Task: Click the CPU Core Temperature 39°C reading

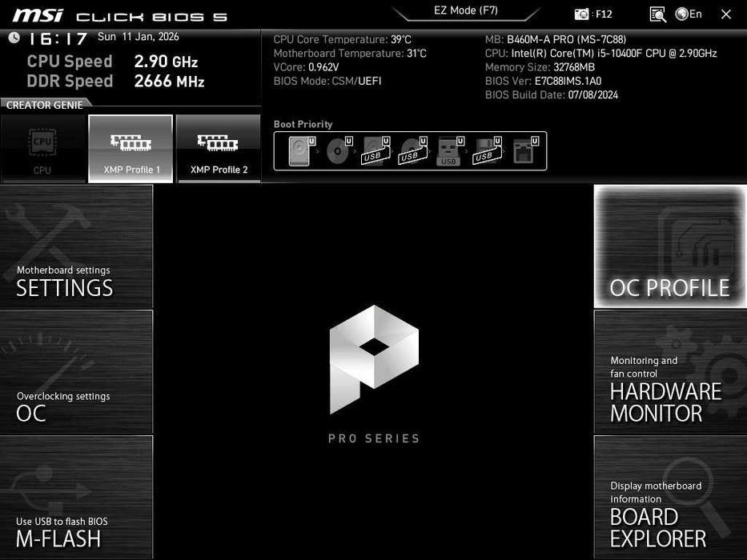Action: click(342, 39)
